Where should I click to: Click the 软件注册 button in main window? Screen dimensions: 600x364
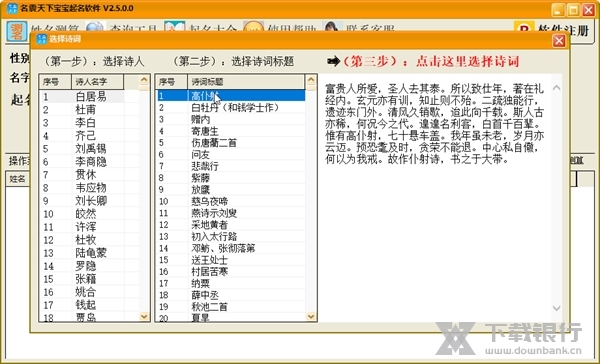coord(552,30)
